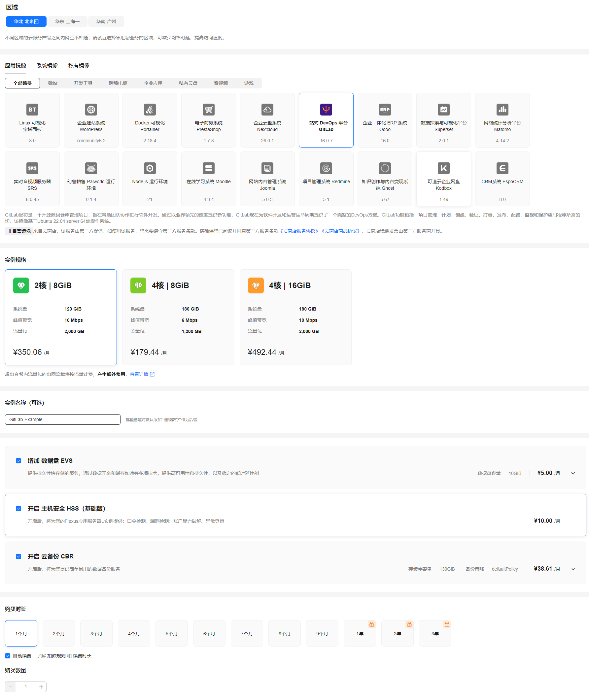This screenshot has width=589, height=700.
Task: Select the GitLab DevOps icon
Action: 326,110
